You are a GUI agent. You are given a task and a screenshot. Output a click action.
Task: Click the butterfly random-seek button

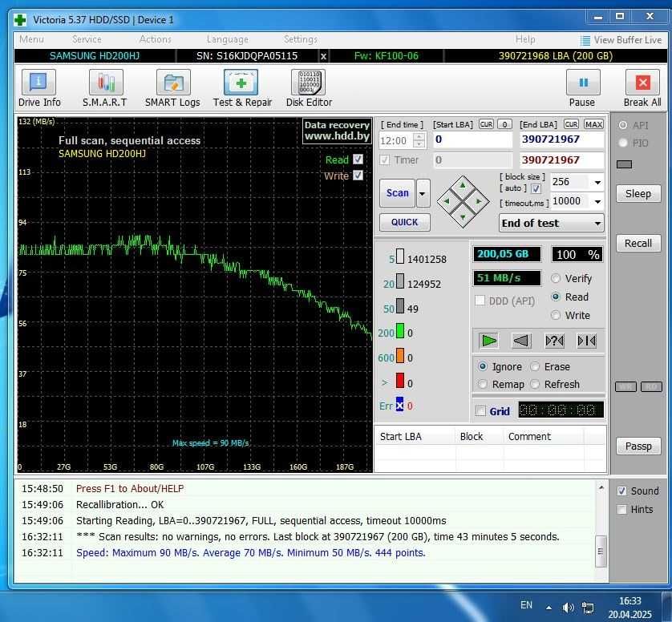554,341
